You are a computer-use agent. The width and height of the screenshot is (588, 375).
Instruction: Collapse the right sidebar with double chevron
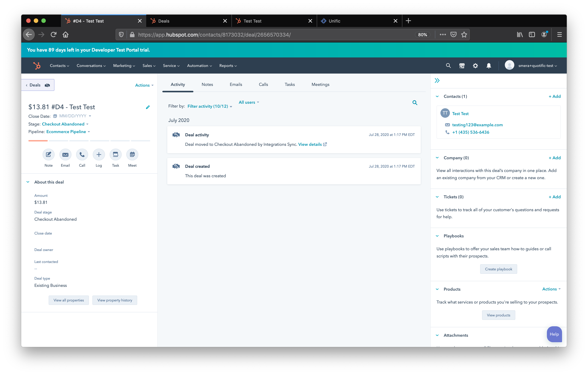pyautogui.click(x=437, y=81)
